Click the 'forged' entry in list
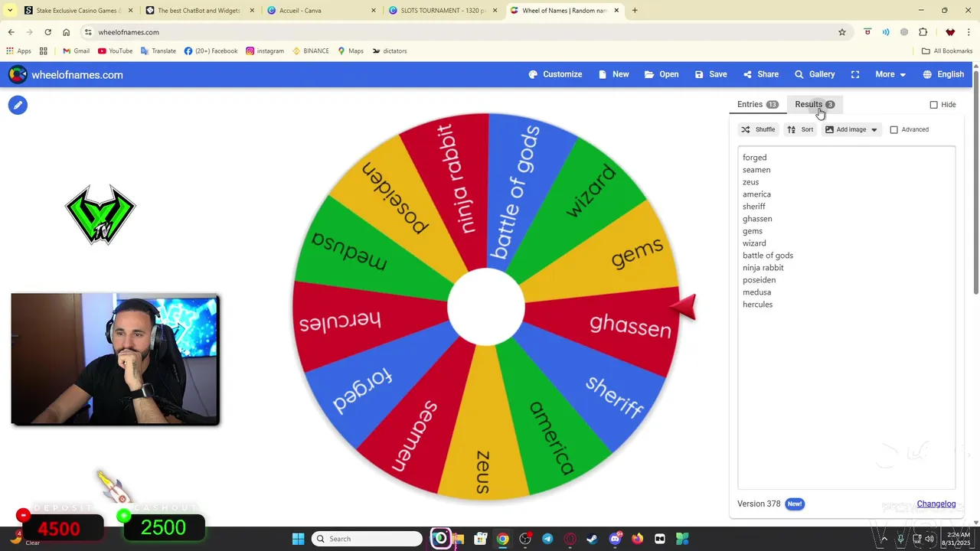 click(754, 158)
